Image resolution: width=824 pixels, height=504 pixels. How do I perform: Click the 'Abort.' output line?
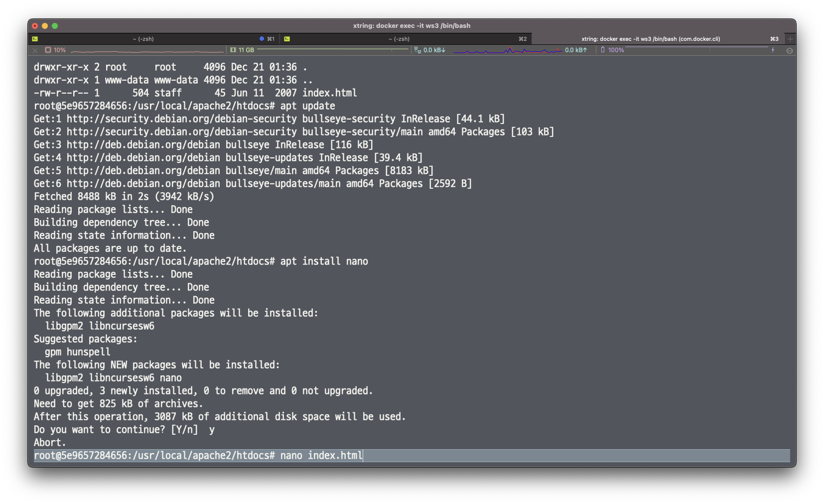(x=50, y=442)
